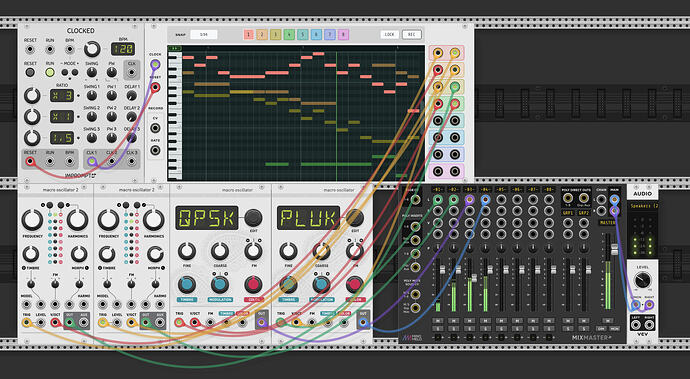Click the first poly direct out jack
This screenshot has width=690, height=379.
point(568,198)
